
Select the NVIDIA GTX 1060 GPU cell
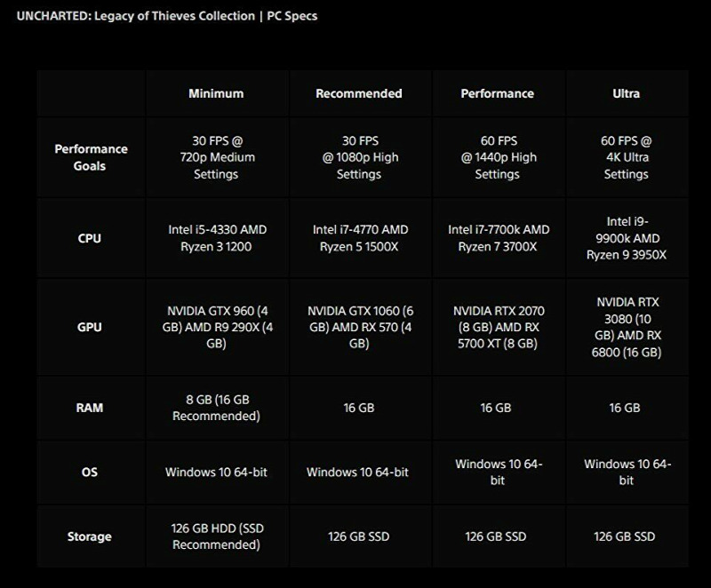(x=360, y=327)
